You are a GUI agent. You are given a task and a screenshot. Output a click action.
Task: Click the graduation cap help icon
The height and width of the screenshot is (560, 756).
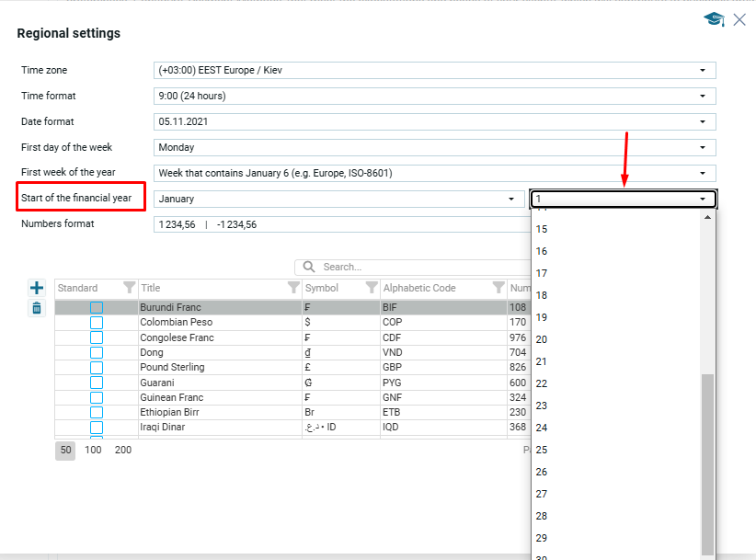tap(714, 19)
